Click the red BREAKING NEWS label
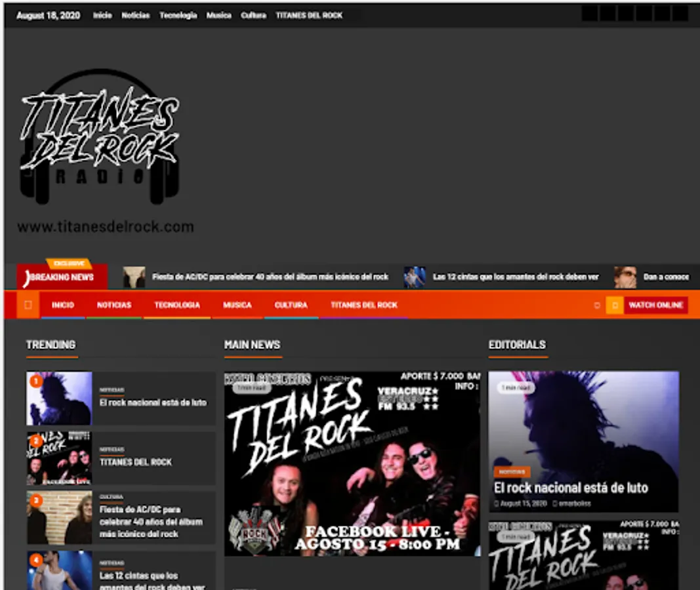Screen dimensions: 700x590 point(62,277)
